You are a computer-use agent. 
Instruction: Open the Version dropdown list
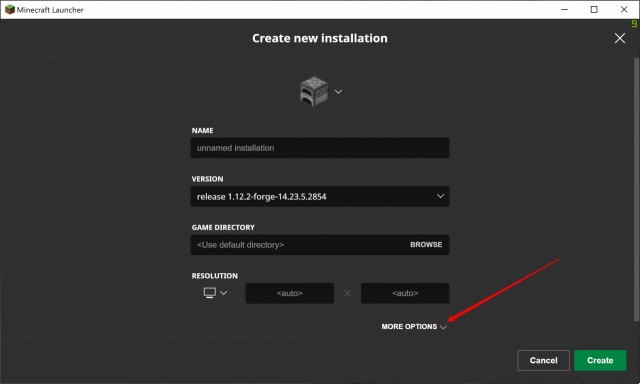click(320, 196)
